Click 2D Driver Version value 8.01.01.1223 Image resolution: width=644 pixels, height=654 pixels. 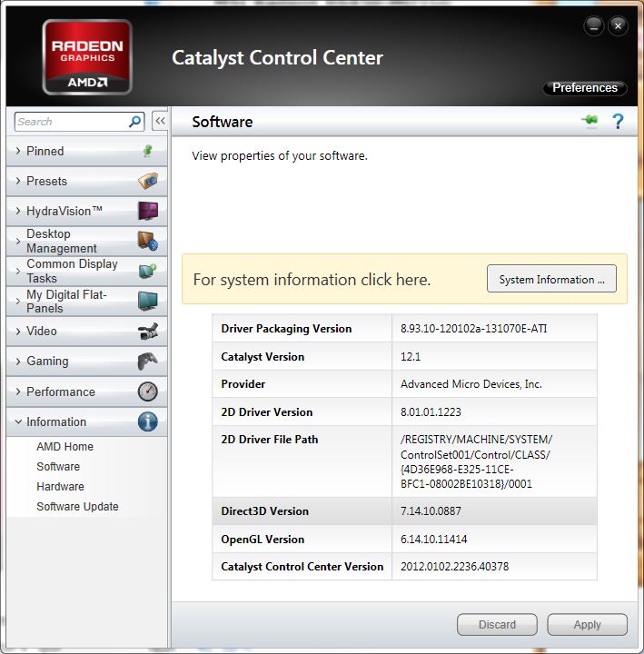pyautogui.click(x=431, y=412)
